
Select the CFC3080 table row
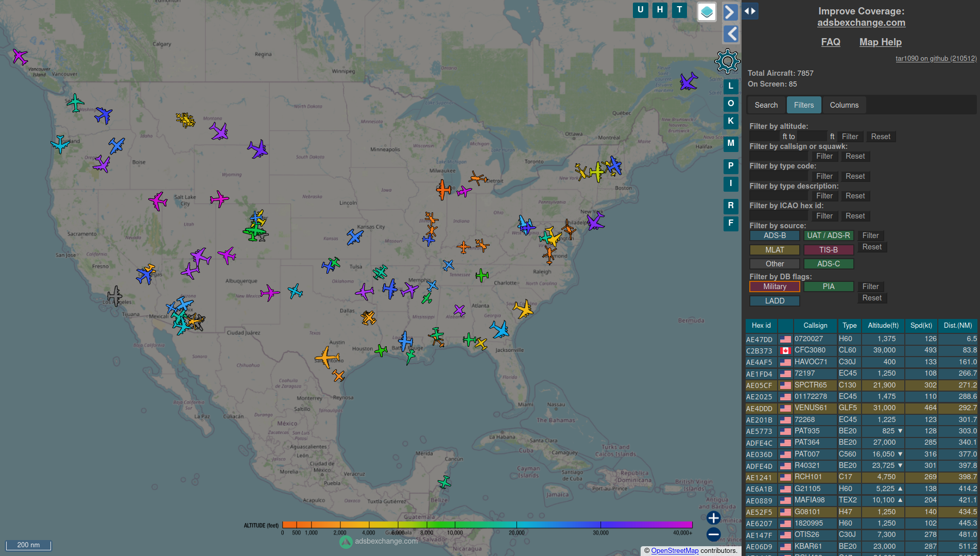[x=861, y=350]
